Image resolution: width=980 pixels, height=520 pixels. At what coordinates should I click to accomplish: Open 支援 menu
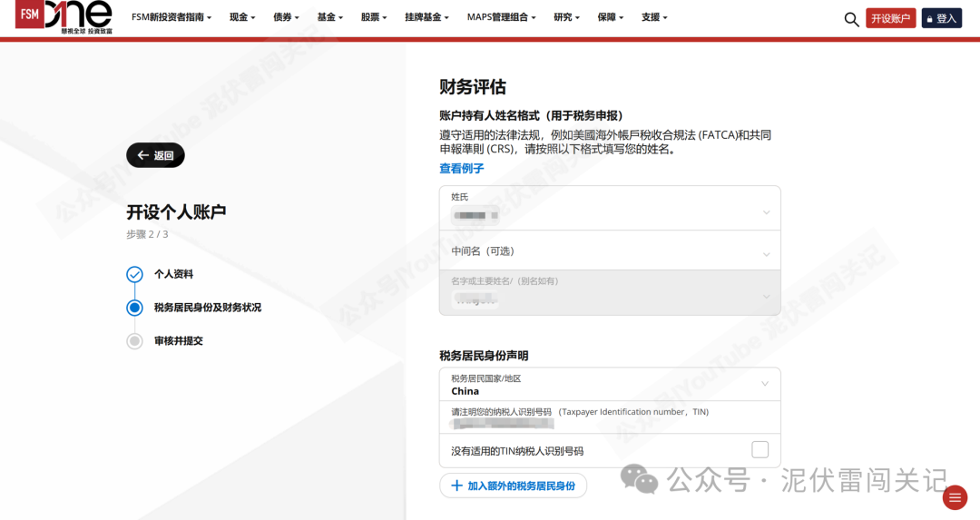tap(654, 17)
